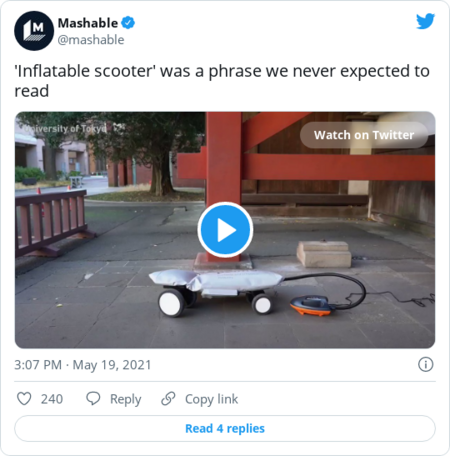450x456 pixels.
Task: Click the Twitter bird logo
Action: pyautogui.click(x=425, y=21)
